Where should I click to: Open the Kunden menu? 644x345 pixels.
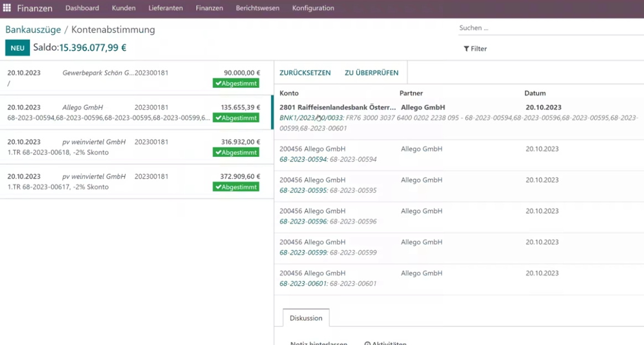coord(123,8)
